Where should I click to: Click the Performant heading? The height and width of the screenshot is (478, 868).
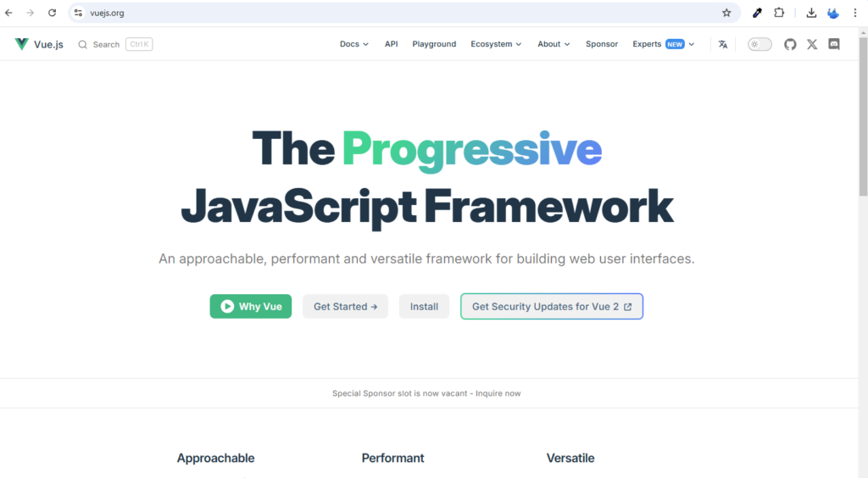pyautogui.click(x=393, y=458)
